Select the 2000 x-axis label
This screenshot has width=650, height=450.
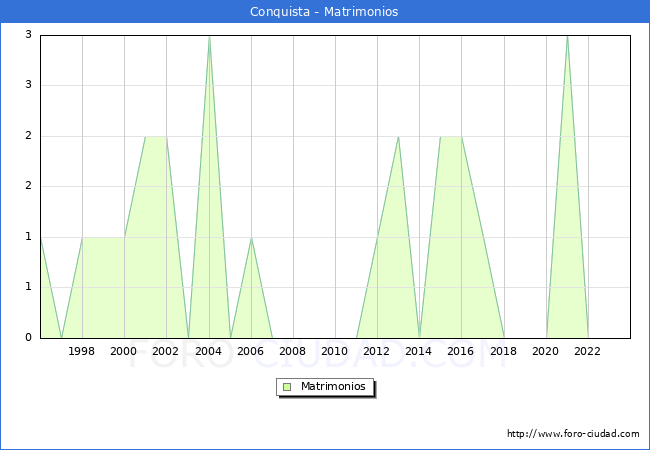124,351
